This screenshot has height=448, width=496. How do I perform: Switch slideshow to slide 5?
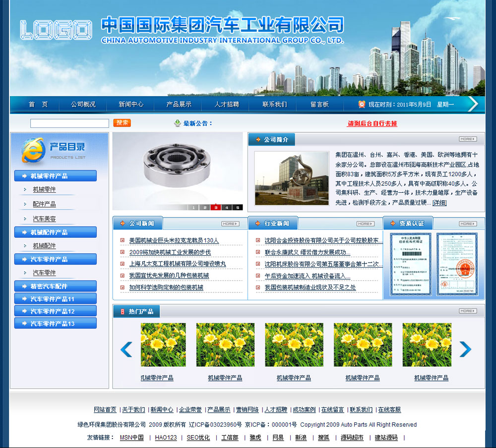(x=238, y=208)
